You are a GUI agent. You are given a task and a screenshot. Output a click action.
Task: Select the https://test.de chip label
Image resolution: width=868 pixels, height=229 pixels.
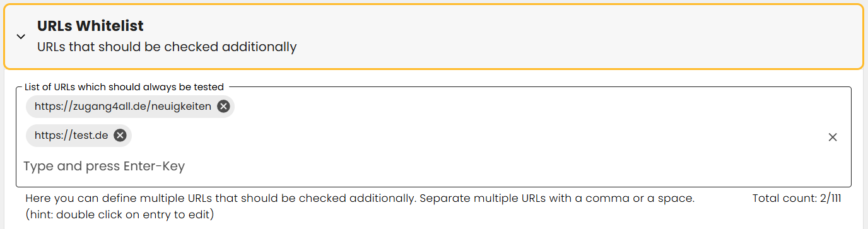click(x=71, y=136)
